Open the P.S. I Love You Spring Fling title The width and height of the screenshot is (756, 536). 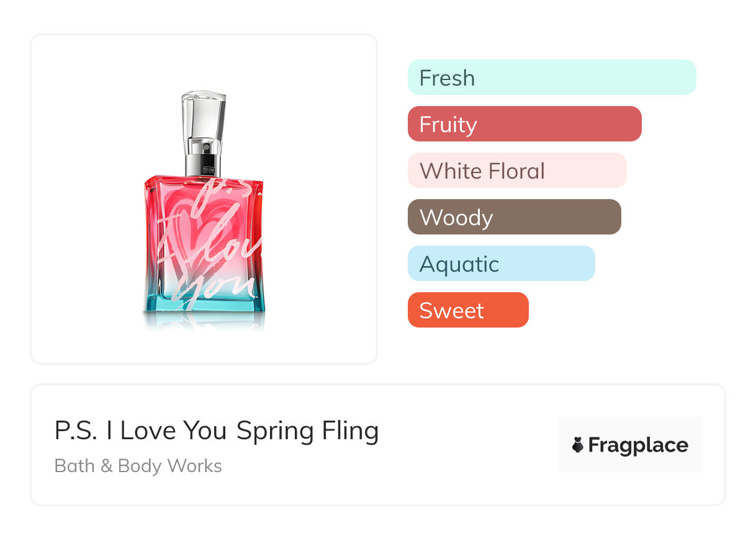click(217, 431)
